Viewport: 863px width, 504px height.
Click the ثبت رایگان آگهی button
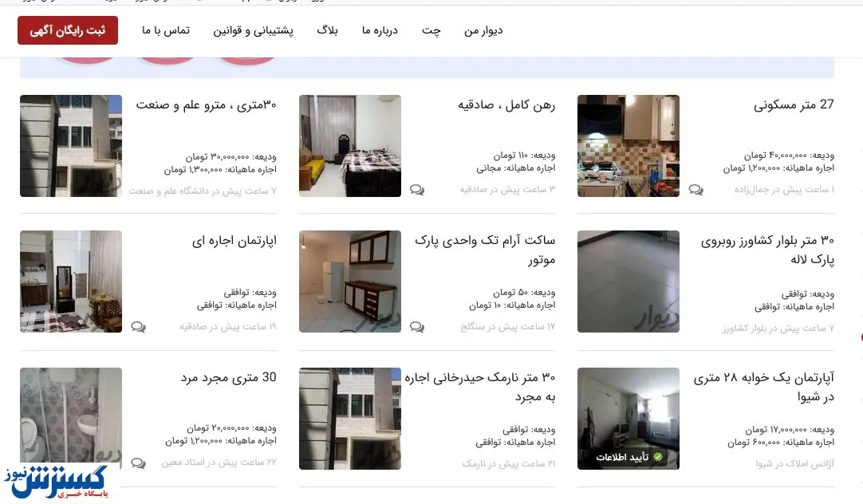68,30
